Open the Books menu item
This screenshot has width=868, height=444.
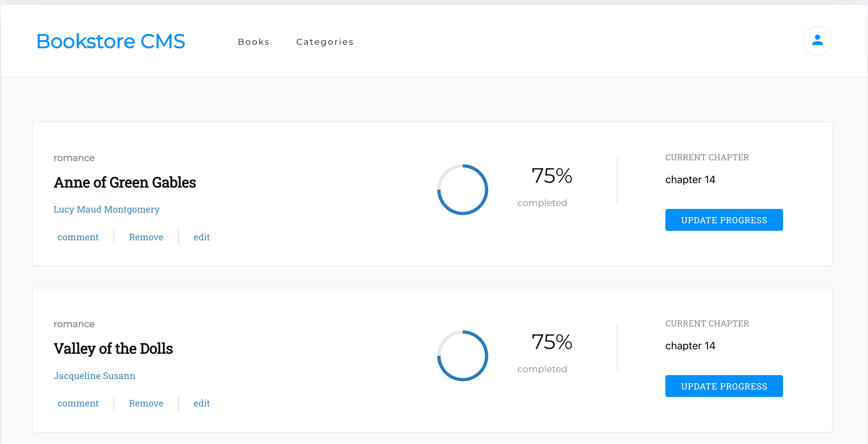coord(253,42)
